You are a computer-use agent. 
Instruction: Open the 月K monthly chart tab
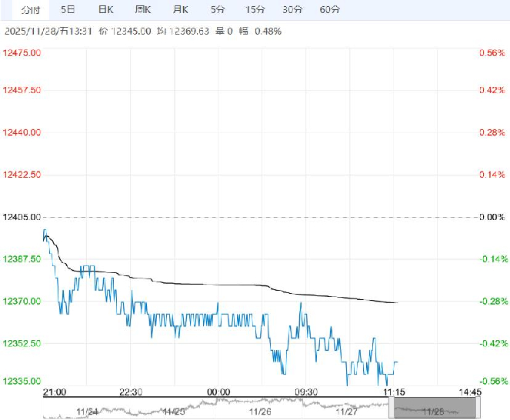pos(182,10)
